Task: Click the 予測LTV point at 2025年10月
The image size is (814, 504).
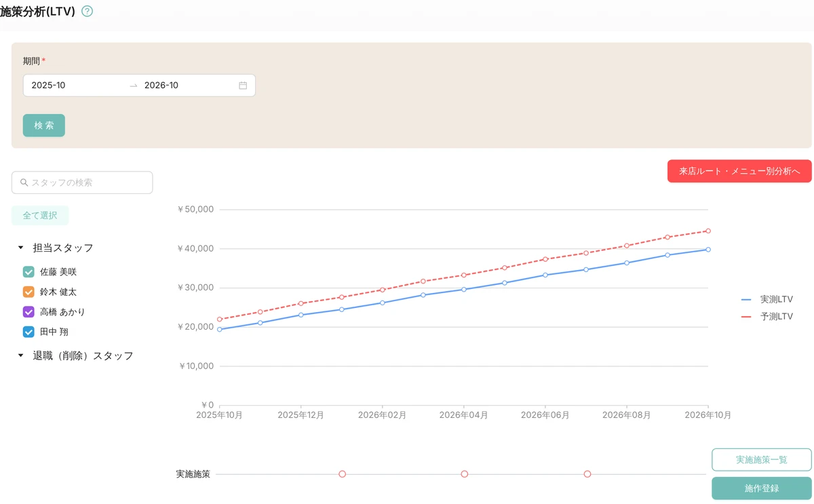Action: pyautogui.click(x=219, y=319)
